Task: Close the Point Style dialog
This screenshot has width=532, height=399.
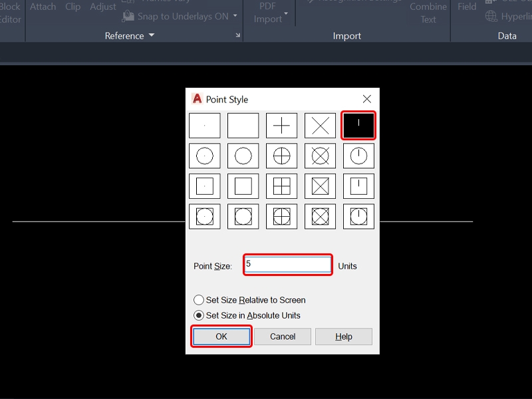Action: click(367, 99)
